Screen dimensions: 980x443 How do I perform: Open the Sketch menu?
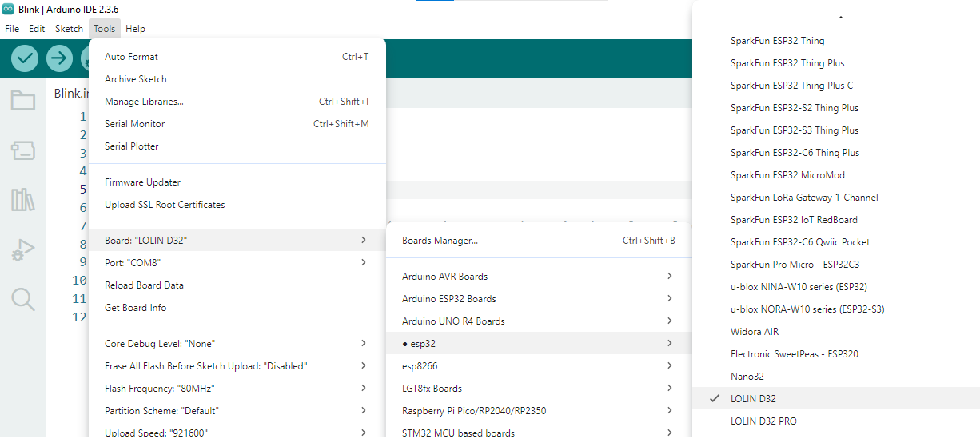tap(69, 29)
